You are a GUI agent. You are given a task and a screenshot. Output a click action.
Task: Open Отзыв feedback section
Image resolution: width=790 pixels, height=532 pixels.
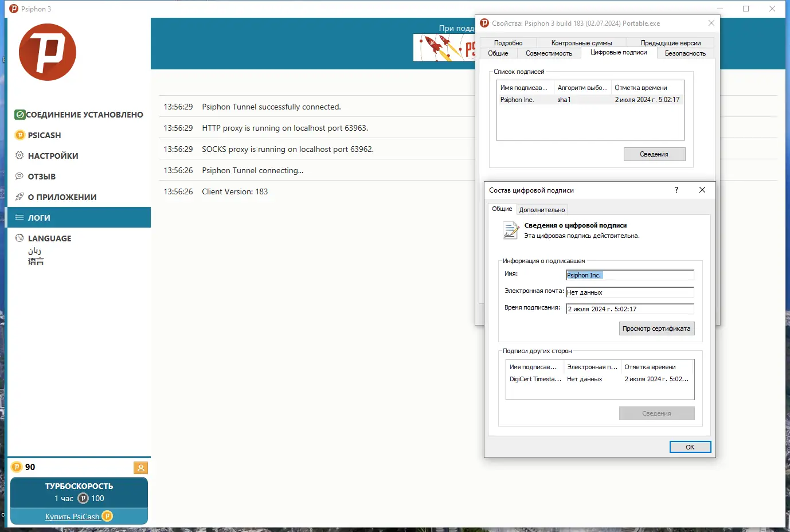click(x=79, y=177)
